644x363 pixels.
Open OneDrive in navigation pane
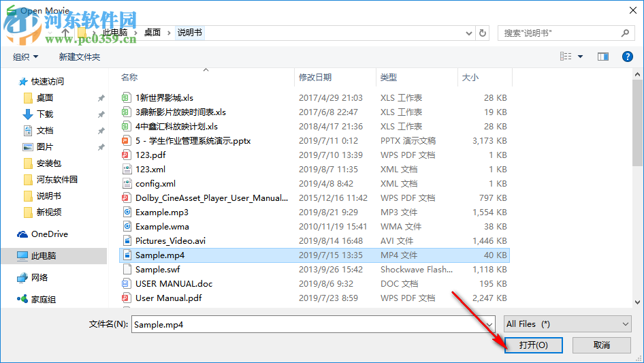pos(42,234)
